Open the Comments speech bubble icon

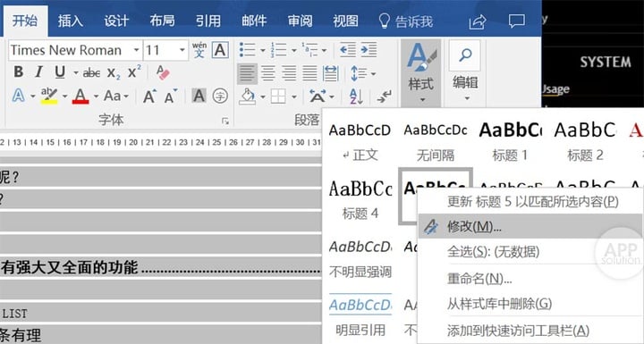(x=517, y=21)
